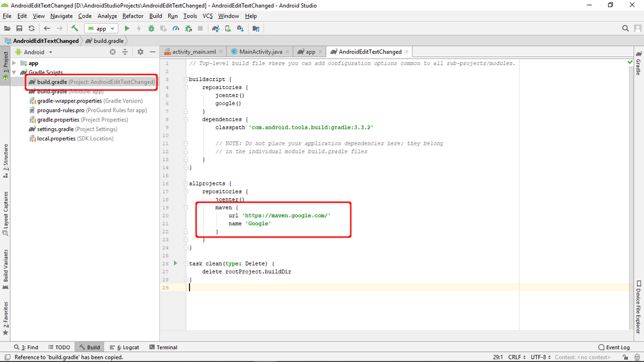The height and width of the screenshot is (362, 644).
Task: Select build.gradle (Project: AndroidEditTextChanged) file
Action: (x=91, y=82)
